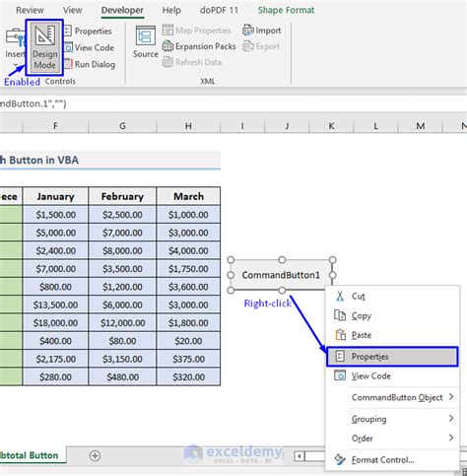The height and width of the screenshot is (476, 467).
Task: Click the cell containing $13,500.00
Action: point(55,305)
